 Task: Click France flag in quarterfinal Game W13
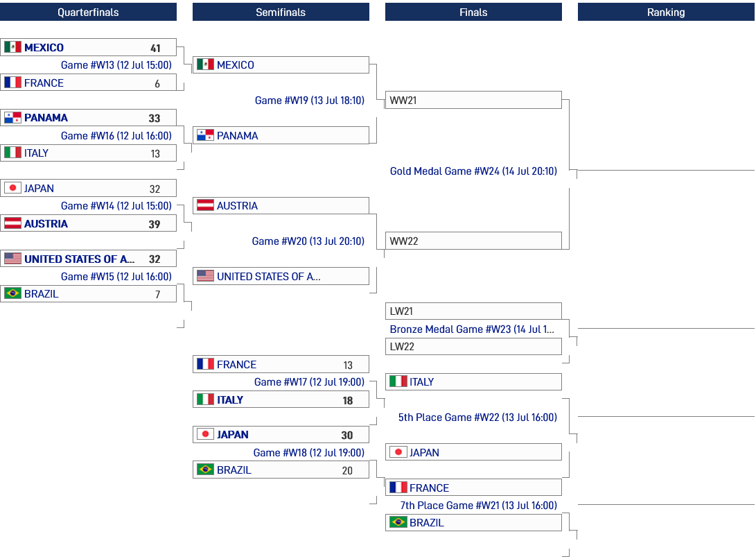click(12, 83)
